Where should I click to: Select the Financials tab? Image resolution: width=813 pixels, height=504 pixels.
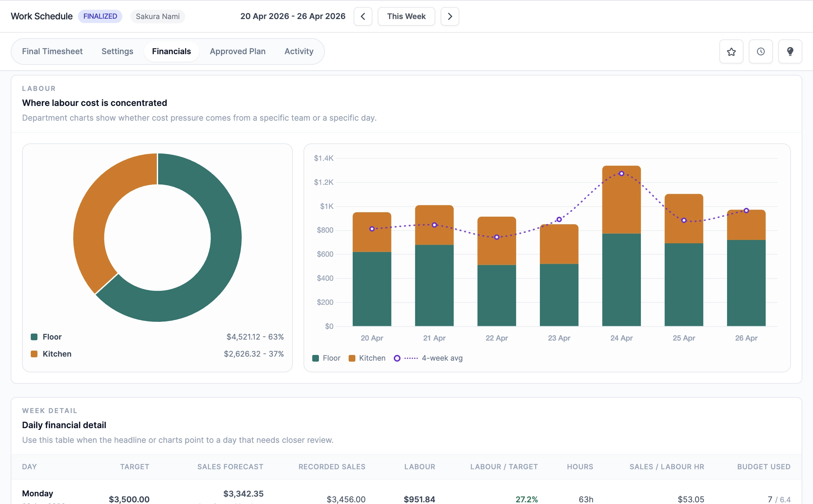point(171,51)
